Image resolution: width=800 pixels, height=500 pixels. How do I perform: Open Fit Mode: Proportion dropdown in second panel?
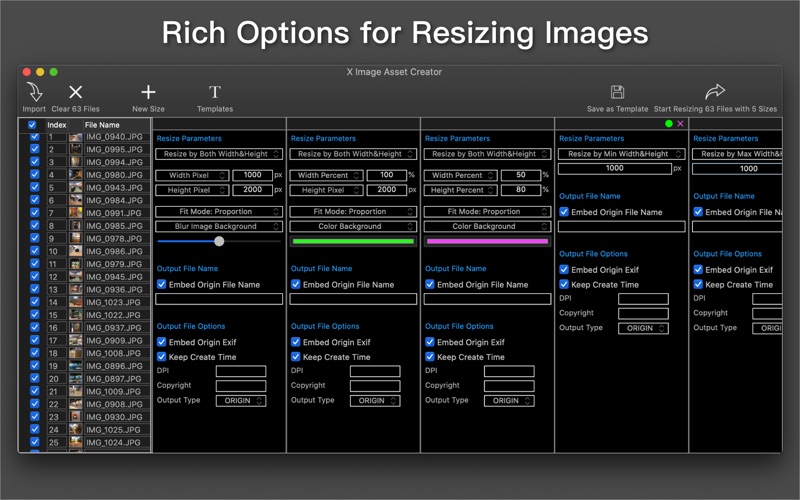[x=353, y=211]
